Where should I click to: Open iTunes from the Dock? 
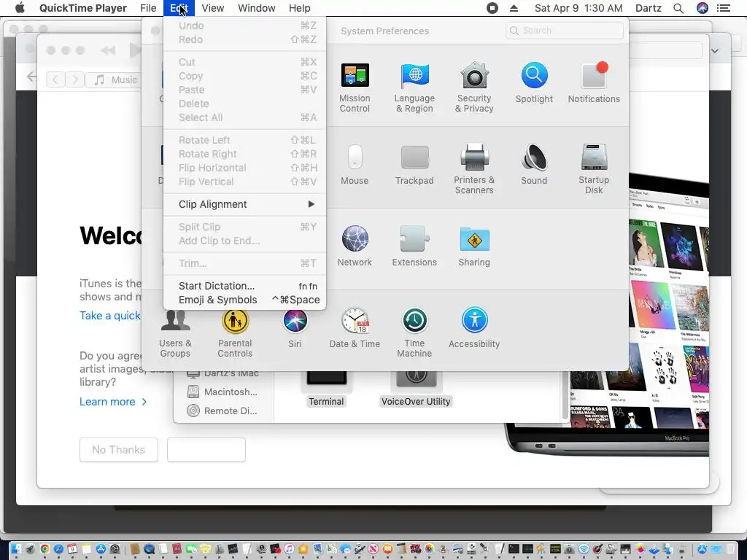click(289, 549)
